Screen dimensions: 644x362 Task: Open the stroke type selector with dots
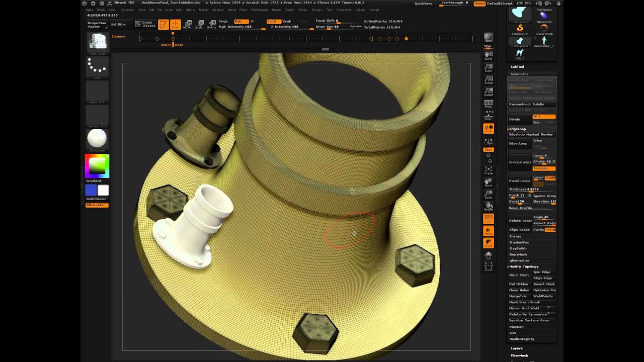(x=97, y=66)
